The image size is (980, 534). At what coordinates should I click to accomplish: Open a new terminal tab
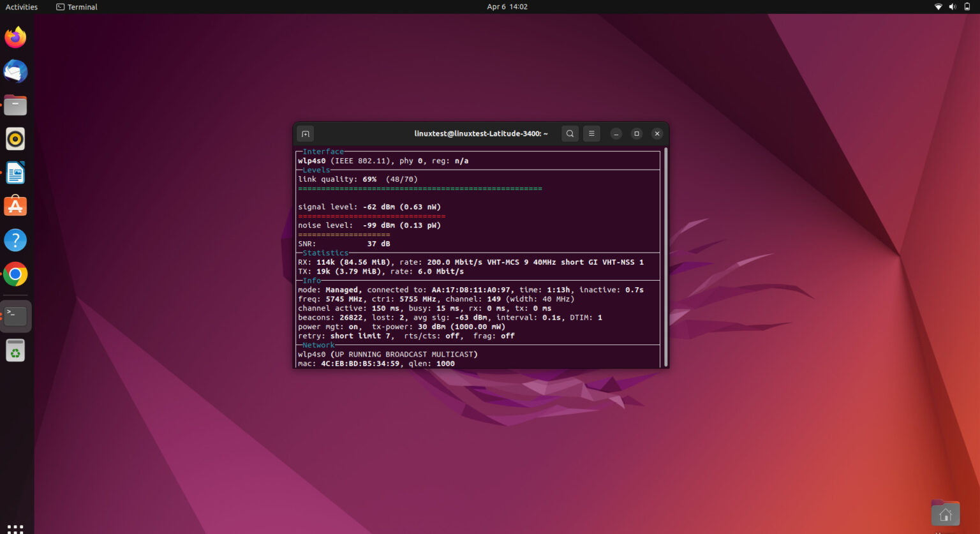click(305, 133)
